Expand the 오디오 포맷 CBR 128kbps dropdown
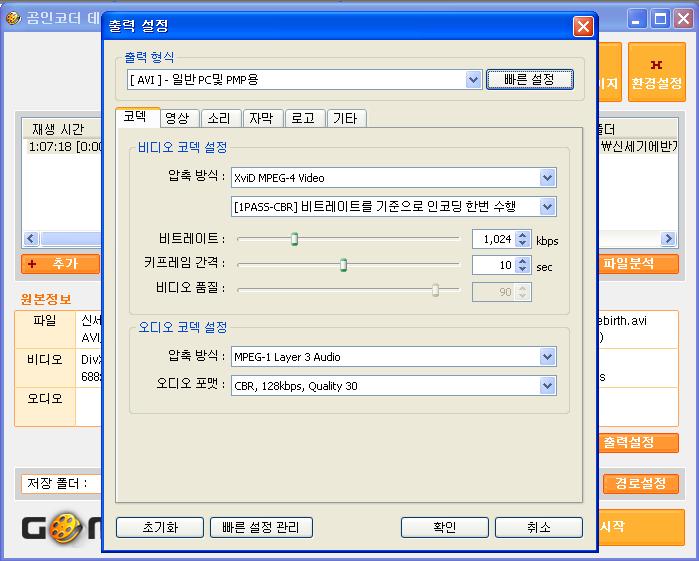The height and width of the screenshot is (561, 699). click(547, 385)
